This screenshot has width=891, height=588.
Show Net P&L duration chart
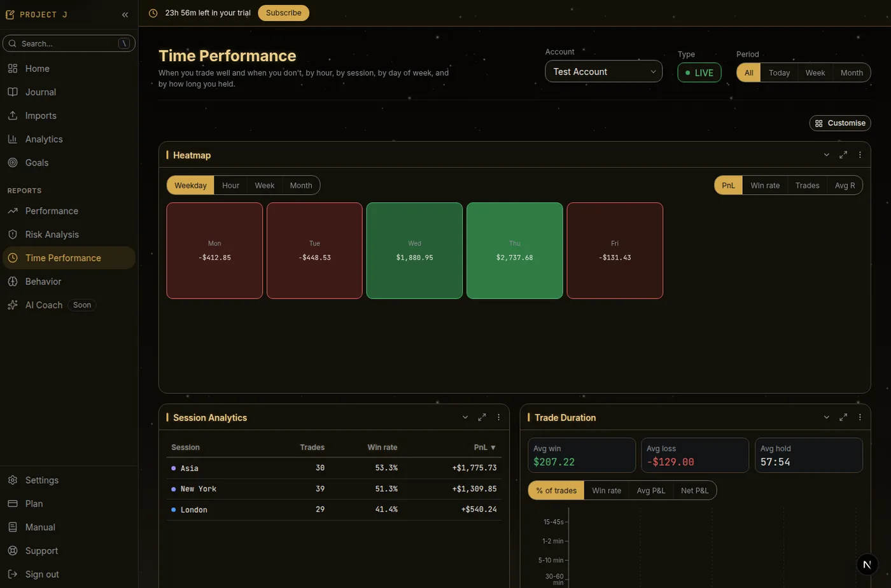(694, 491)
